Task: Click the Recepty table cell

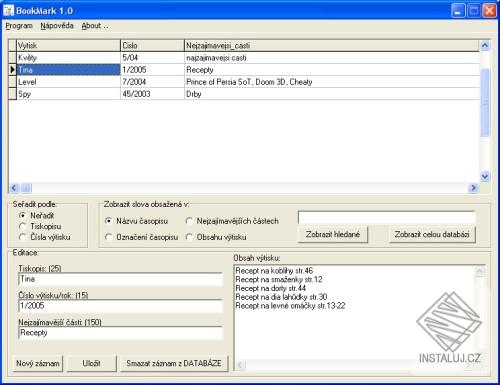Action: 332,70
